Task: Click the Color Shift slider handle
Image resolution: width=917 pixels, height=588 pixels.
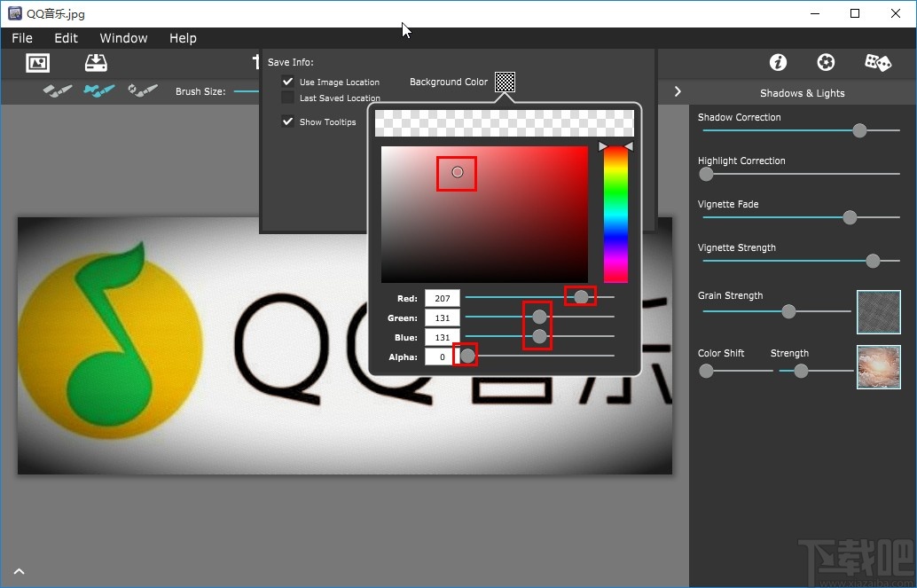Action: 706,371
